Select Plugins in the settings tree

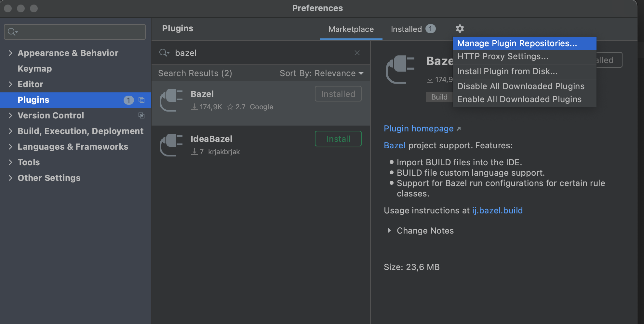[75, 100]
